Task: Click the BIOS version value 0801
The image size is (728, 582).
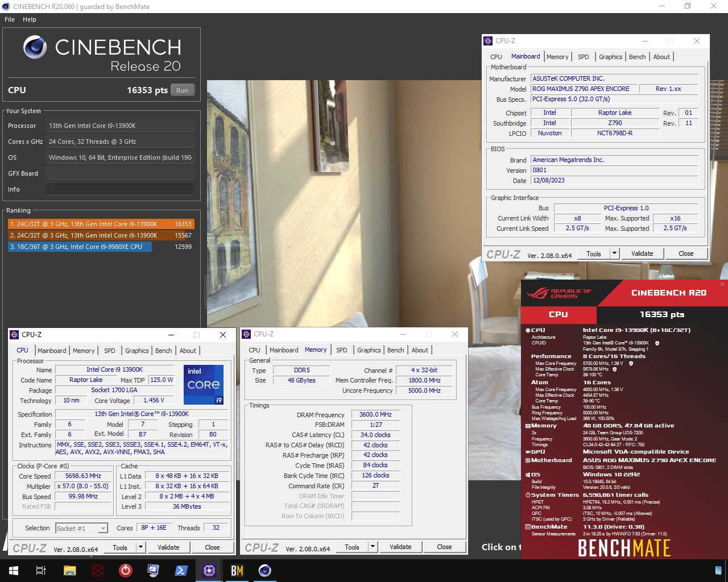Action: click(x=614, y=171)
